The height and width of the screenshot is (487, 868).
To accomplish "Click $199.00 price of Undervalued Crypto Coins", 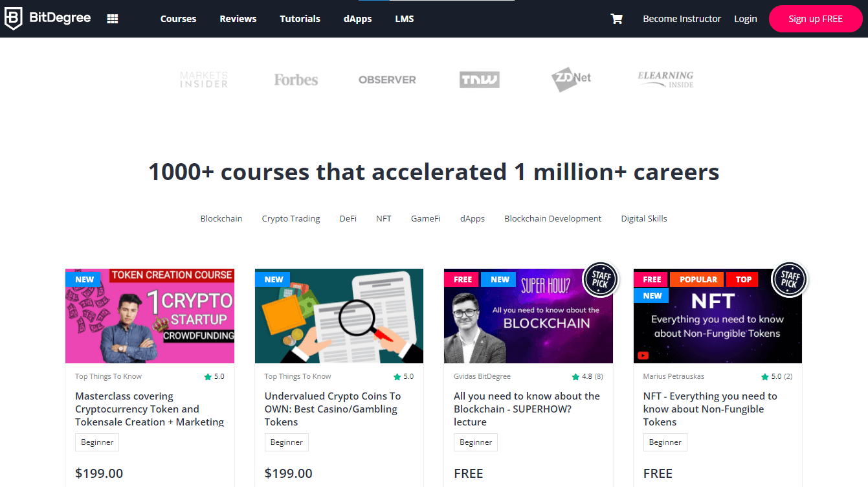I will [x=289, y=473].
